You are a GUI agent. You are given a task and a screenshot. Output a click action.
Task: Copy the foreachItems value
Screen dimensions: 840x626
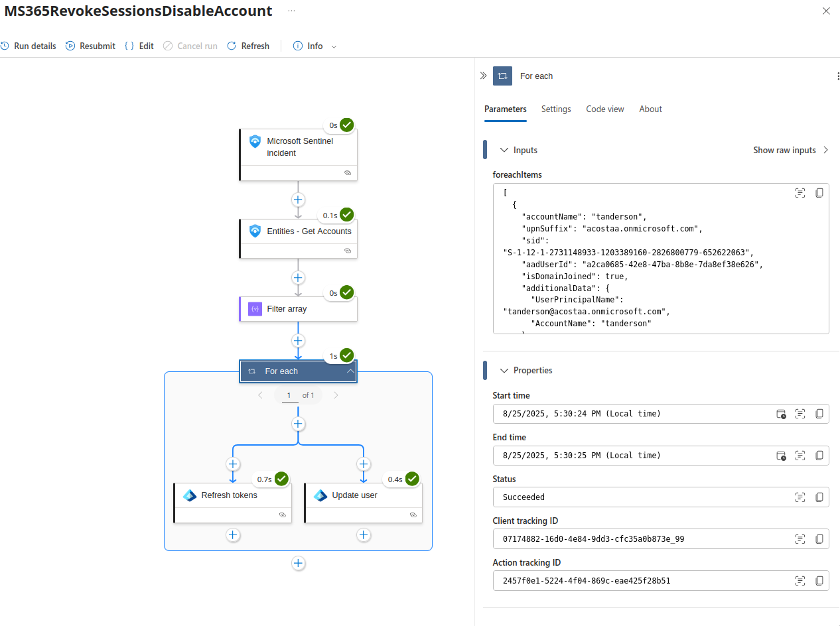tap(819, 193)
